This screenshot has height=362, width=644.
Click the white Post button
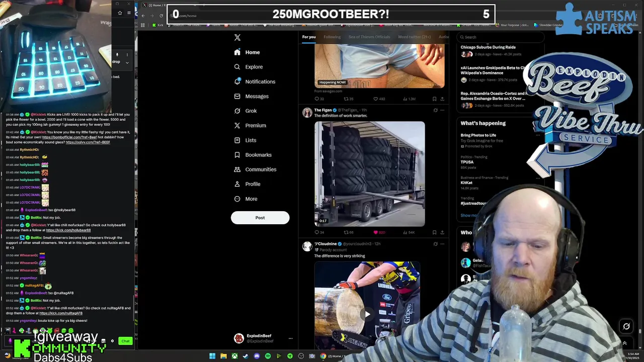260,218
